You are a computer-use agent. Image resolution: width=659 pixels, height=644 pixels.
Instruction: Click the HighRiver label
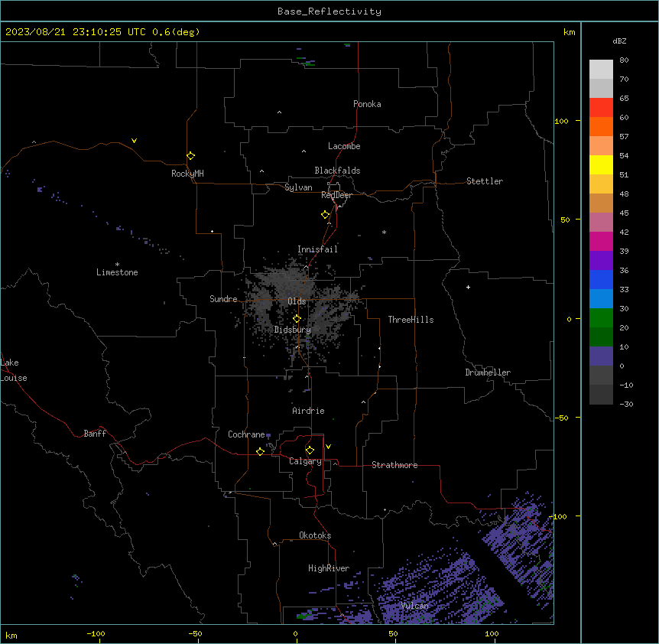329,568
